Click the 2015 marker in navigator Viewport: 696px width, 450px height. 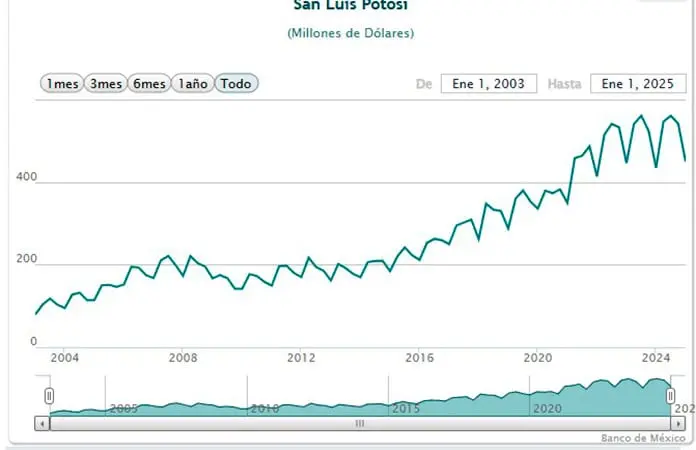point(406,408)
